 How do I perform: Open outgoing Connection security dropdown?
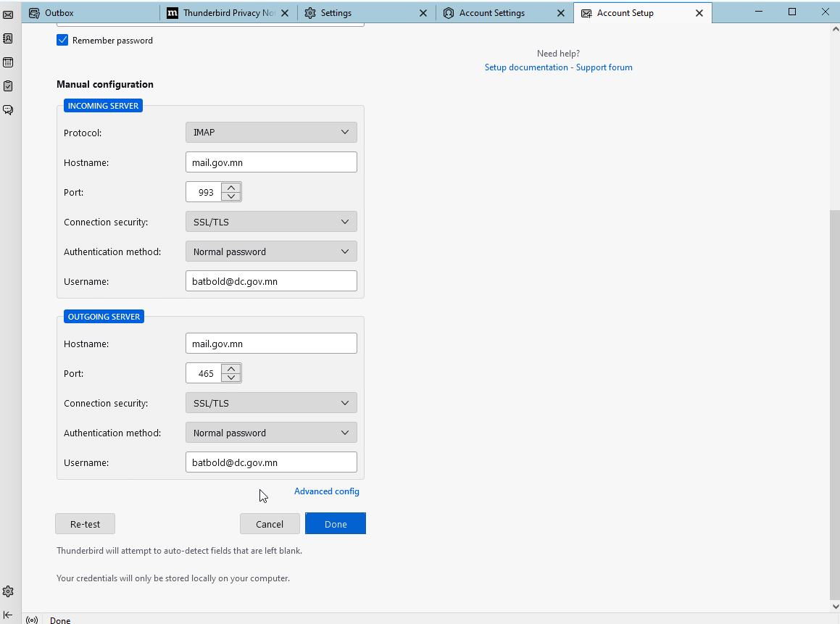tap(271, 403)
